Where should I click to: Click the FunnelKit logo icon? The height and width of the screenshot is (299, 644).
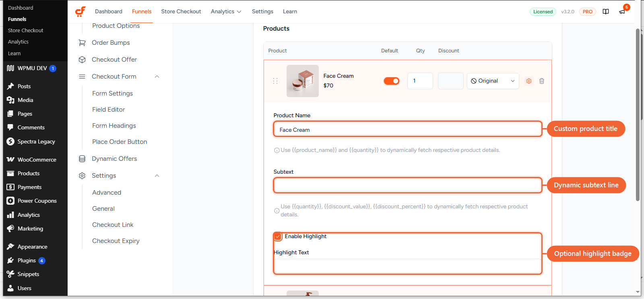pyautogui.click(x=80, y=11)
